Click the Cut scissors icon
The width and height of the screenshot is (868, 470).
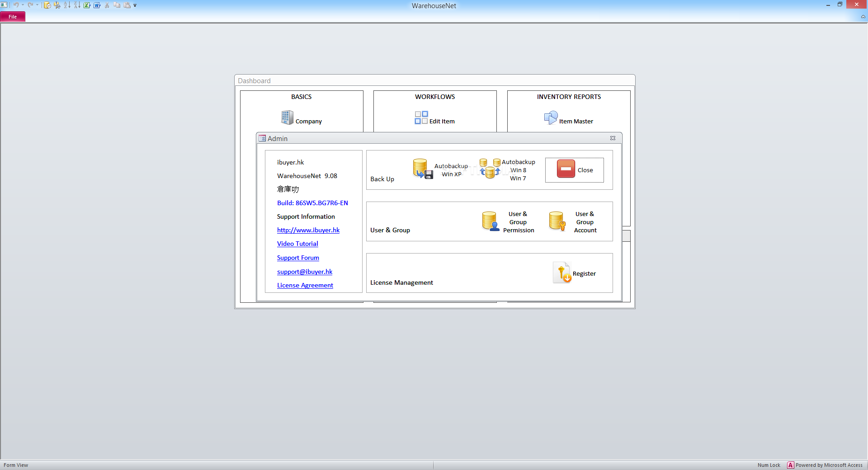pyautogui.click(x=107, y=5)
